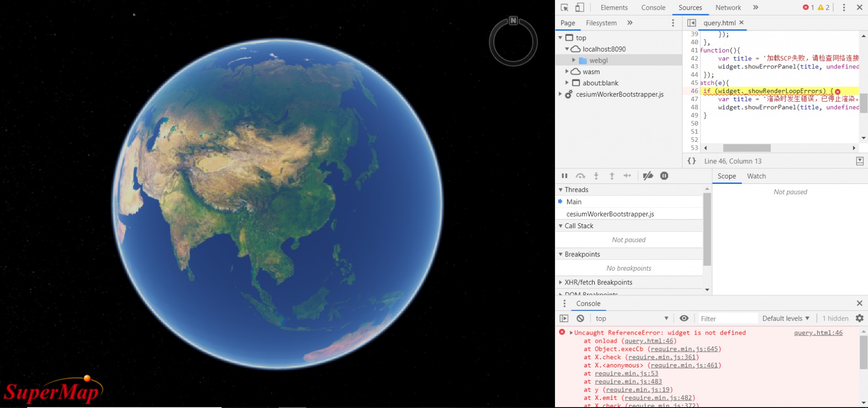Open console settings gear icon
Image resolution: width=868 pixels, height=408 pixels.
point(859,319)
